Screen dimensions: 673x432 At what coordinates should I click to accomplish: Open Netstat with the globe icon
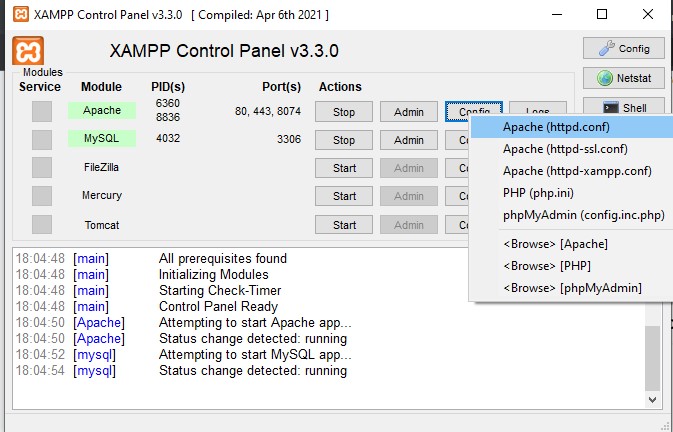(x=624, y=78)
